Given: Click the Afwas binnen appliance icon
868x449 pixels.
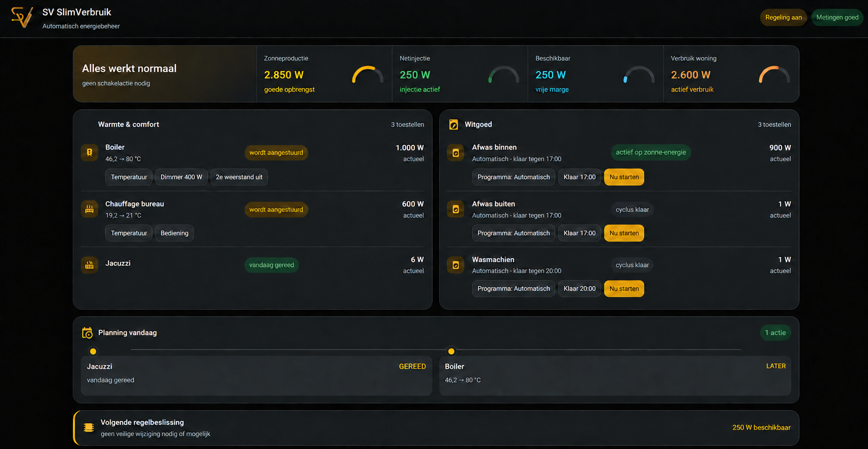Looking at the screenshot, I should (456, 153).
